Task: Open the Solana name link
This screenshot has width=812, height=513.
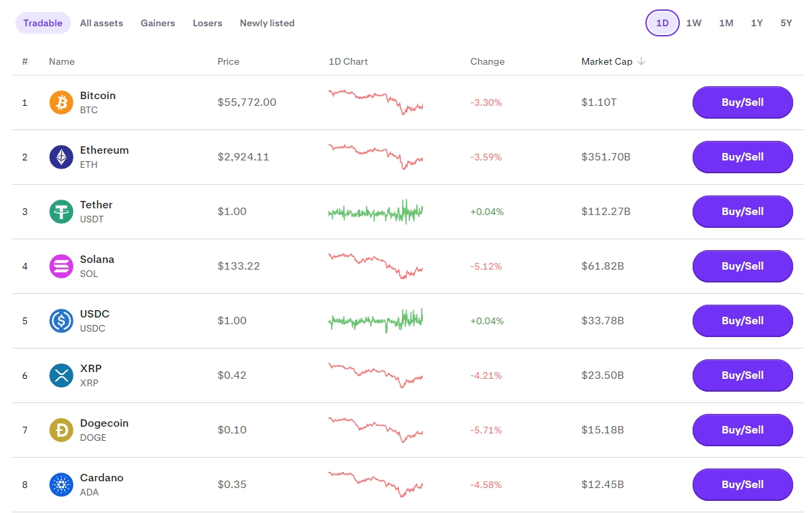Action: [x=97, y=260]
